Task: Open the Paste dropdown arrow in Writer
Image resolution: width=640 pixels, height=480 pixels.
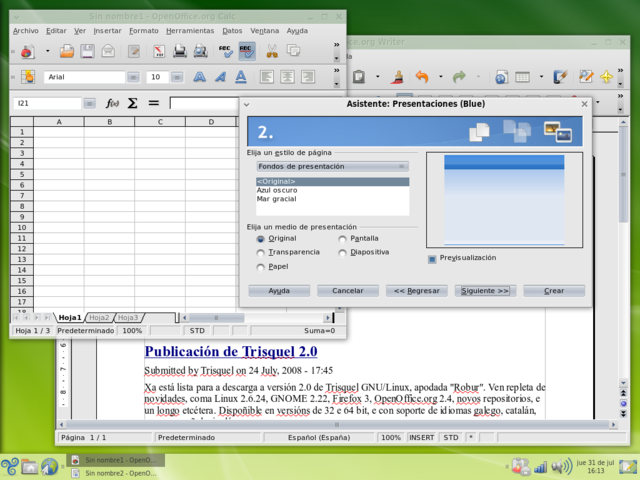Action: click(x=378, y=77)
